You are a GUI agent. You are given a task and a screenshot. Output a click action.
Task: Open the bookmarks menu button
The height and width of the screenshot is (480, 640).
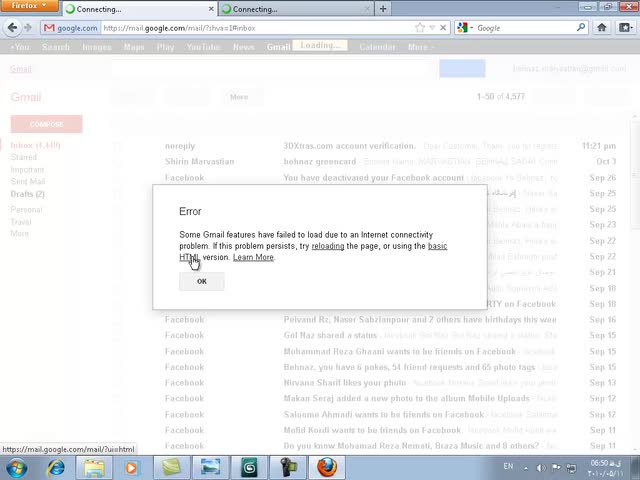point(625,28)
